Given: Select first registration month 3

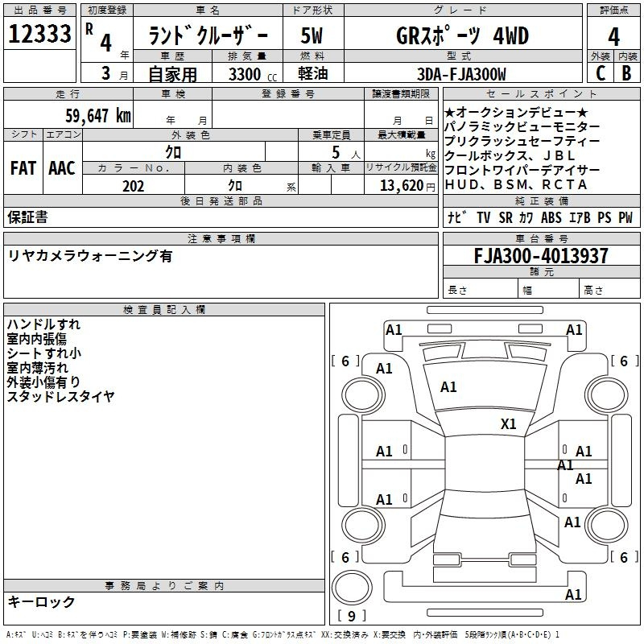Looking at the screenshot, I should [106, 73].
